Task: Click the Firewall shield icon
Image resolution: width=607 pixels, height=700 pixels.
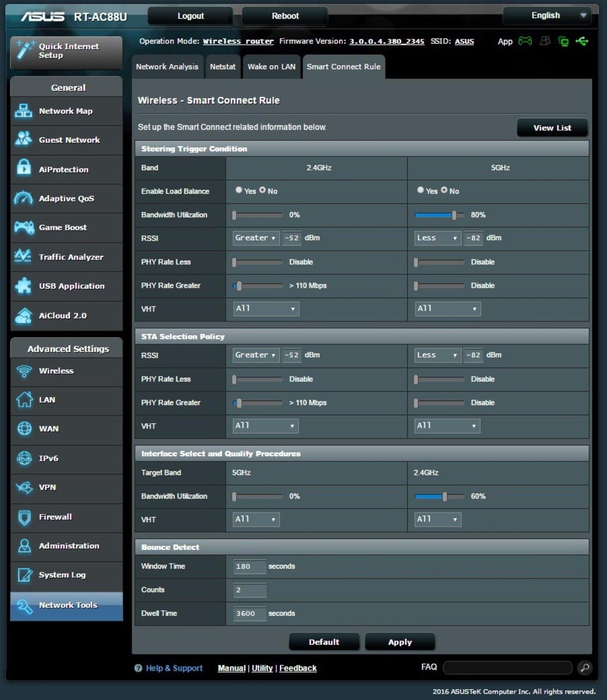Action: click(x=24, y=517)
